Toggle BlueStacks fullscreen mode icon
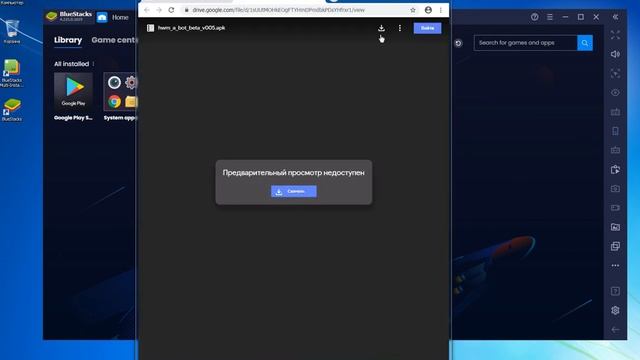 (615, 35)
